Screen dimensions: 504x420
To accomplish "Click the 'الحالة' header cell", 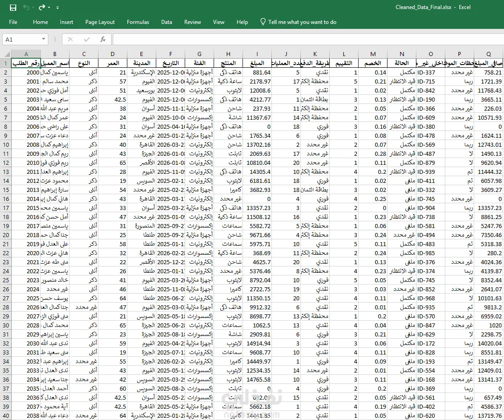I will click(x=402, y=63).
